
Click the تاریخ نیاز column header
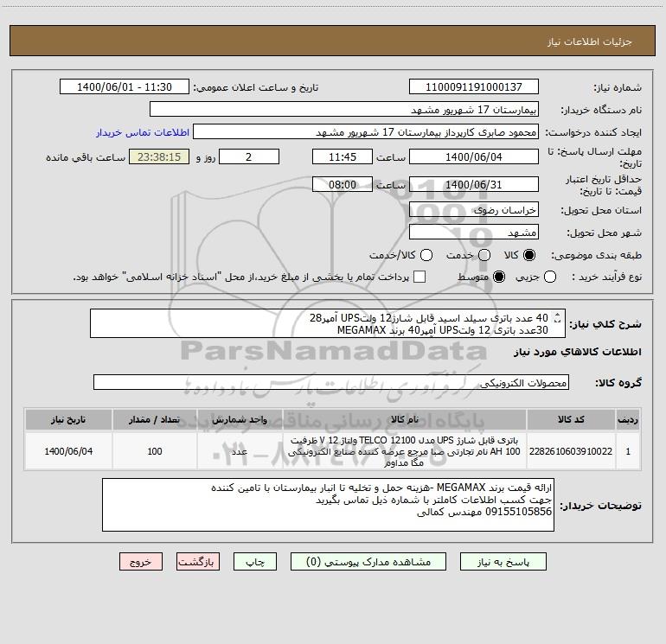68,419
